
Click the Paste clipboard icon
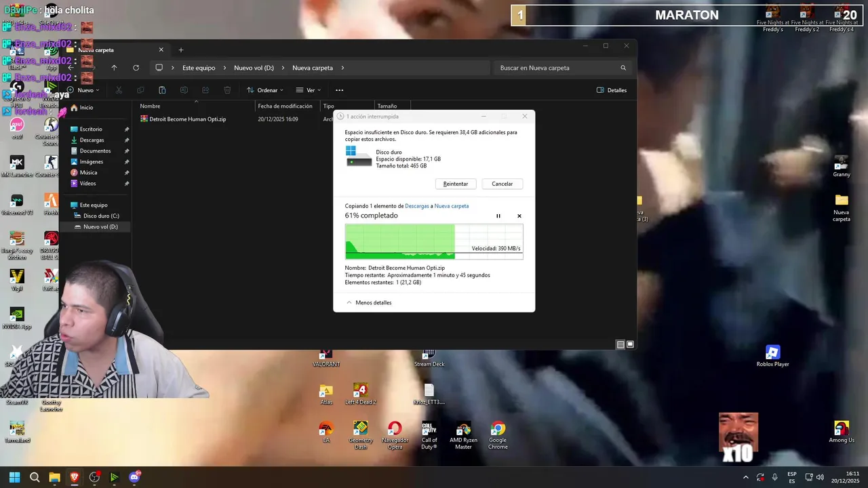[162, 90]
